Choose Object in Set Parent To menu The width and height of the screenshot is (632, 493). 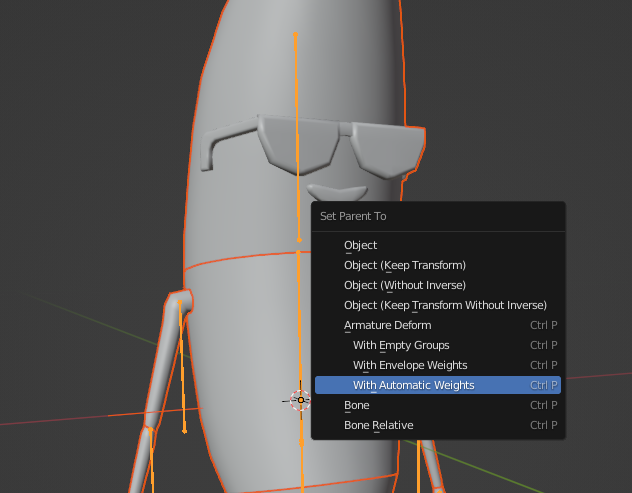coord(438,245)
